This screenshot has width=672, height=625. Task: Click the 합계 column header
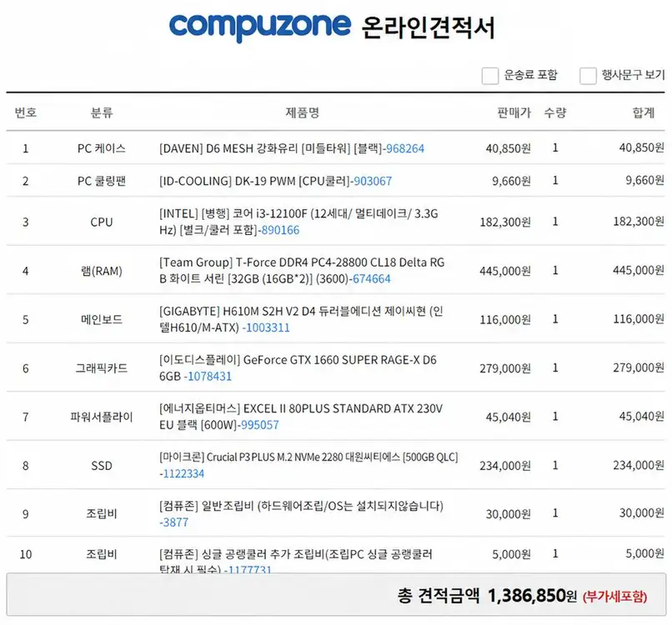click(644, 112)
